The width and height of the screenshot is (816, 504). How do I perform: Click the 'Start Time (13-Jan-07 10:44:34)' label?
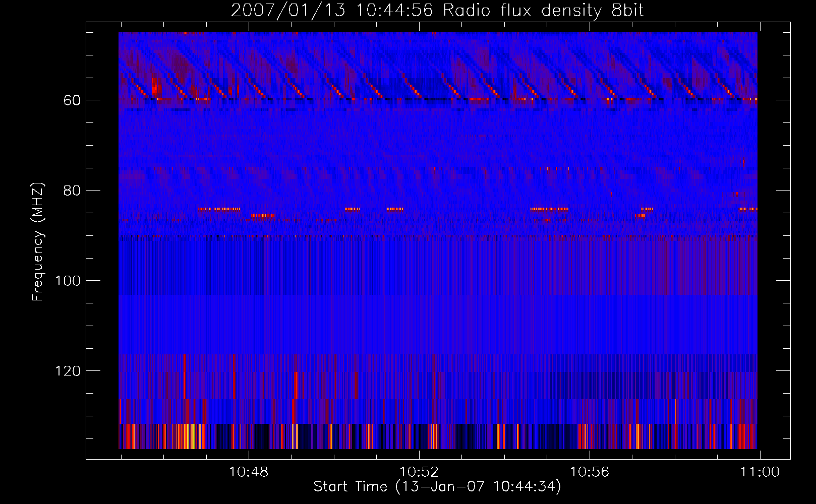click(437, 487)
